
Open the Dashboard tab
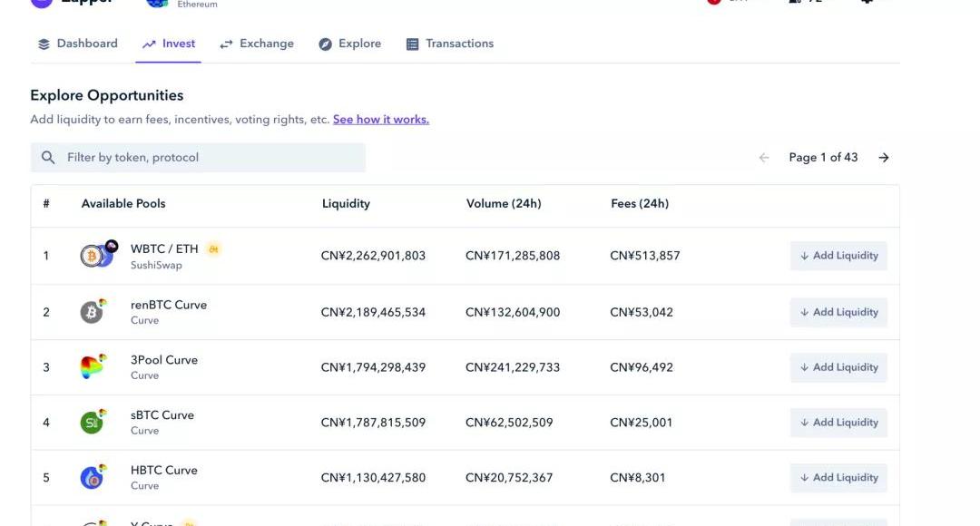pyautogui.click(x=77, y=44)
